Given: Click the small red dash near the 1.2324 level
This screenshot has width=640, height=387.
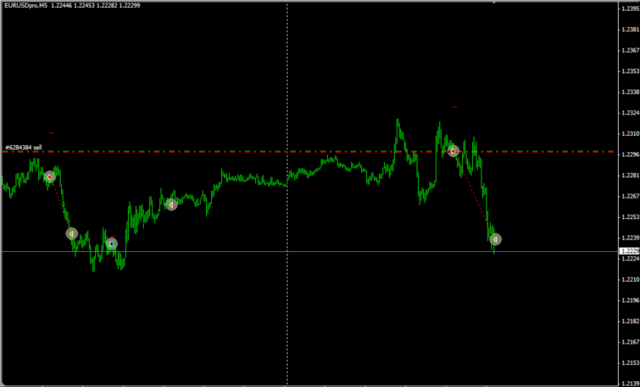Looking at the screenshot, I should point(455,107).
